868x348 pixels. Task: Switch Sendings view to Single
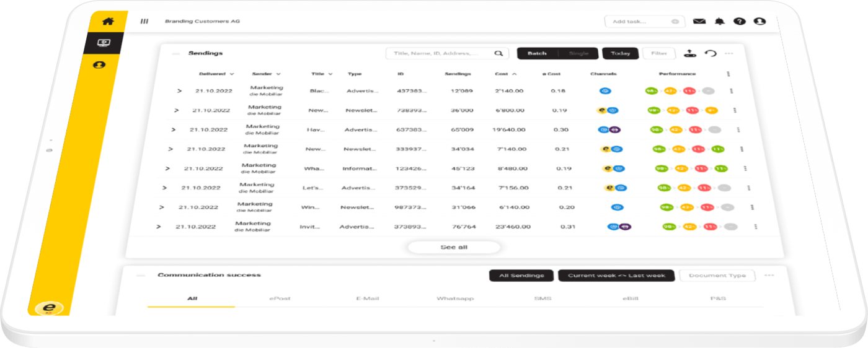click(578, 53)
